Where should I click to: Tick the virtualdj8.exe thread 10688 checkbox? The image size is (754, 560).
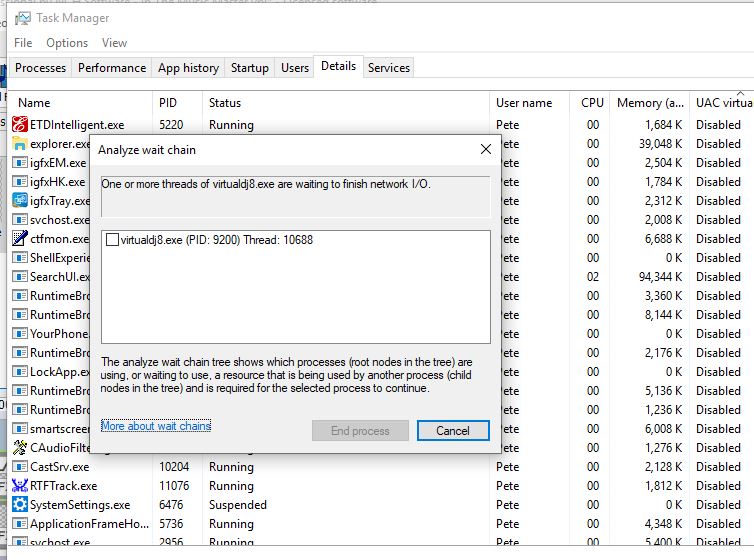pos(112,239)
